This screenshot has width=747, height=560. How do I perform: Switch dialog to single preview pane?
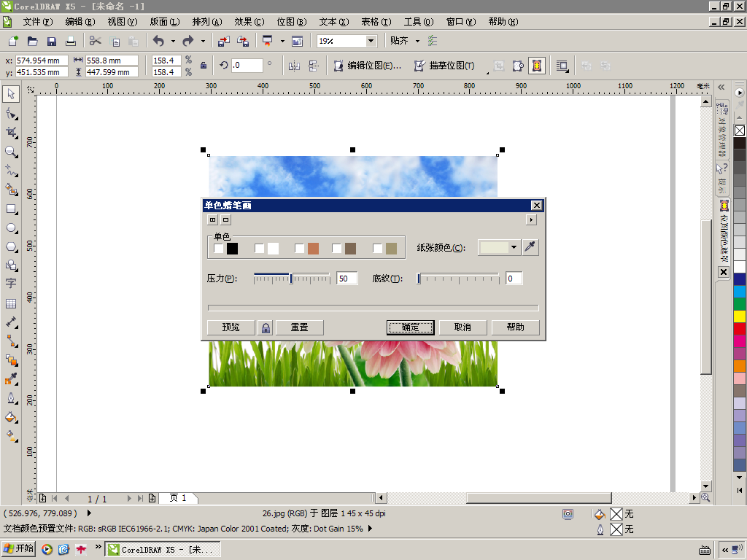pyautogui.click(x=226, y=219)
